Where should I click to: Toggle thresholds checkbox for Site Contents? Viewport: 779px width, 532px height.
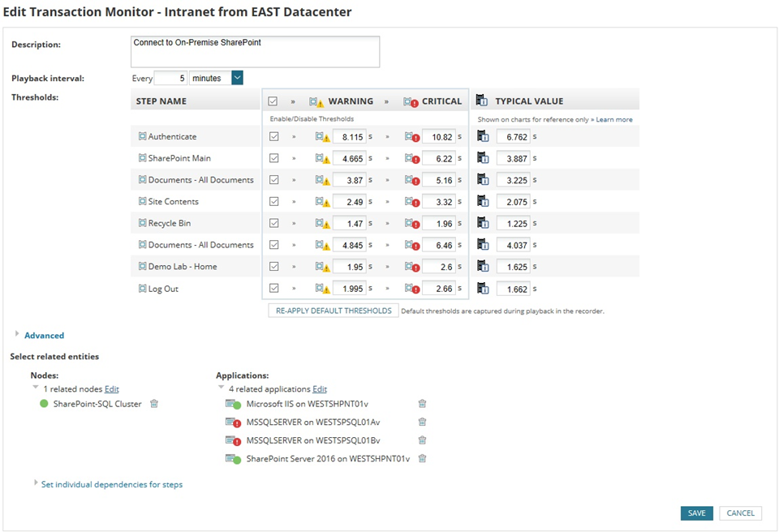(x=273, y=202)
